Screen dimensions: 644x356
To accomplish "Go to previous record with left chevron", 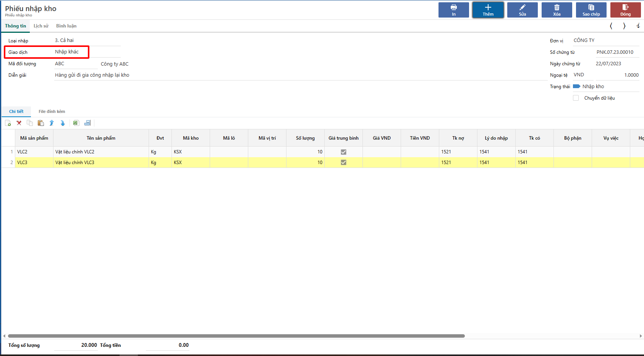I will pyautogui.click(x=611, y=26).
